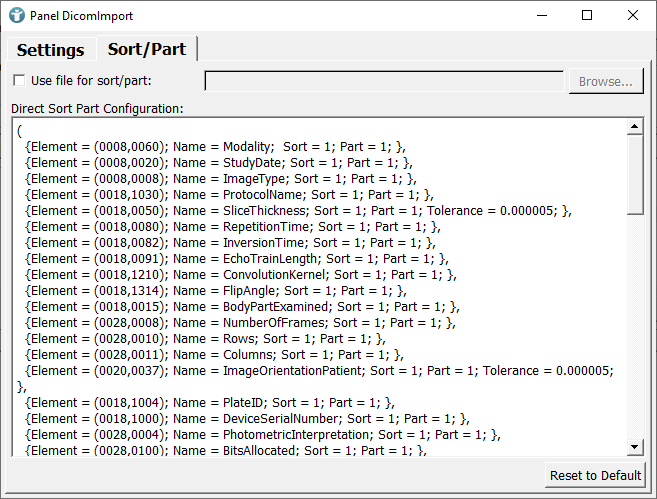Close the Panel DicomImport window
The height and width of the screenshot is (499, 657).
(633, 15)
